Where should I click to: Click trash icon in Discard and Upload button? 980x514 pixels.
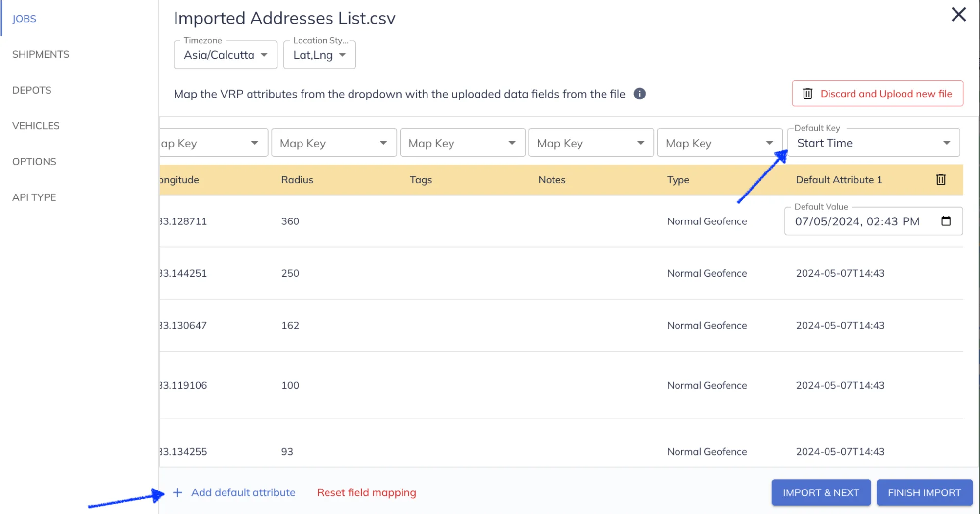click(807, 94)
